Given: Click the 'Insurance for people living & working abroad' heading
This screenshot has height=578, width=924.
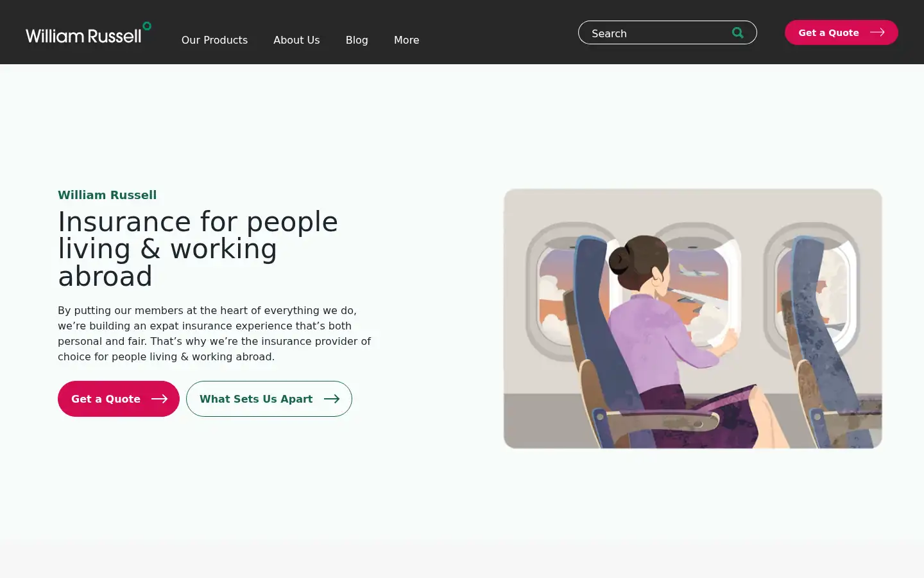Looking at the screenshot, I should click(198, 249).
